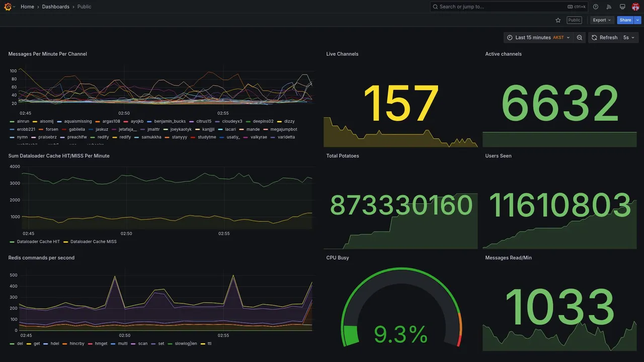Go to Dashboards in the breadcrumb
Viewport: 644px width, 362px height.
tap(56, 7)
